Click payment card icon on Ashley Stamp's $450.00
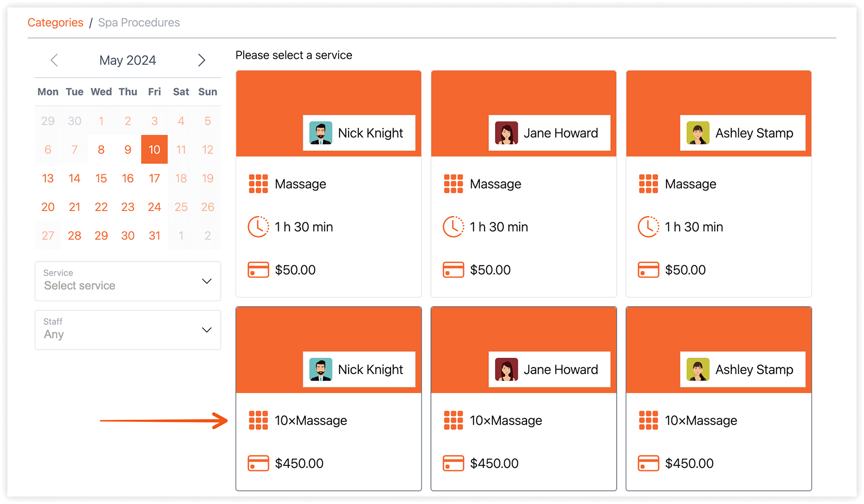The image size is (864, 504). (649, 463)
